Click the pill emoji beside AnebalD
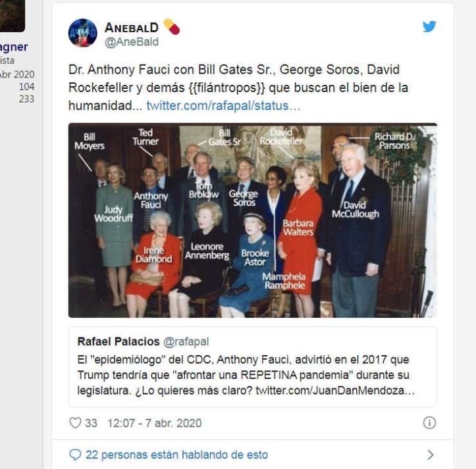Viewport: 476px width, 469px height. point(172,27)
